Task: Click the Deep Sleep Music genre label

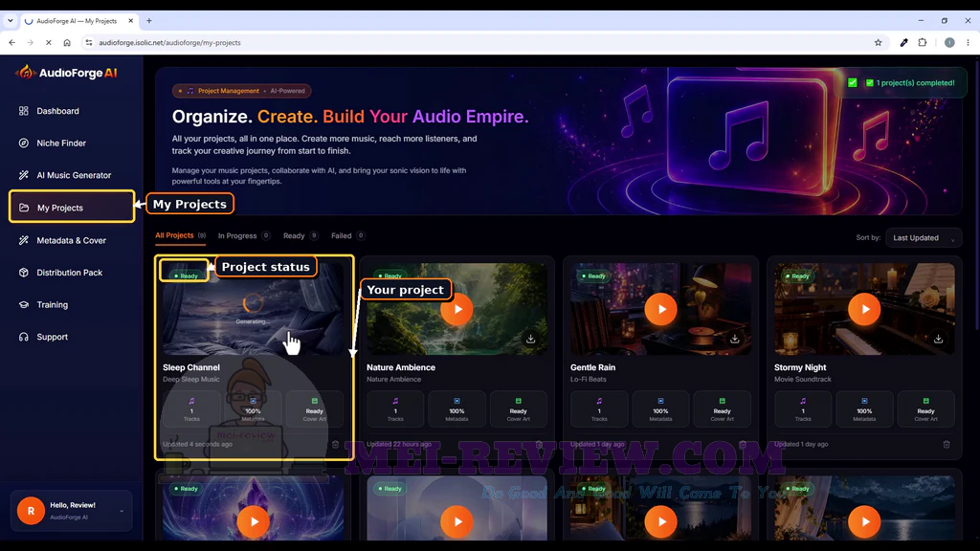Action: pos(191,379)
